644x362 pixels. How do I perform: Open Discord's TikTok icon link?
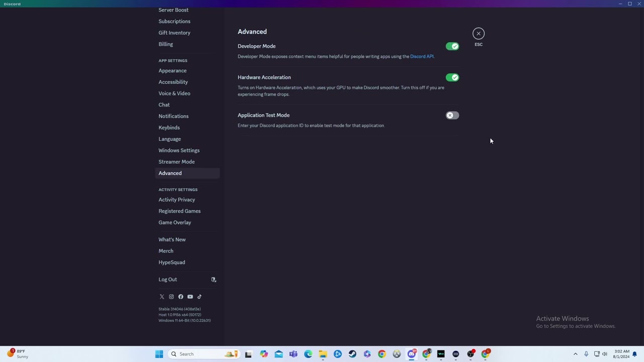[199, 297]
